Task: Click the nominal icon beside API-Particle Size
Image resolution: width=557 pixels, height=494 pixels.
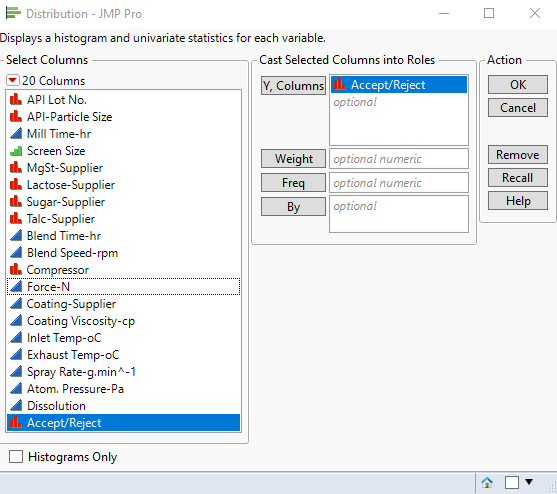Action: click(16, 116)
